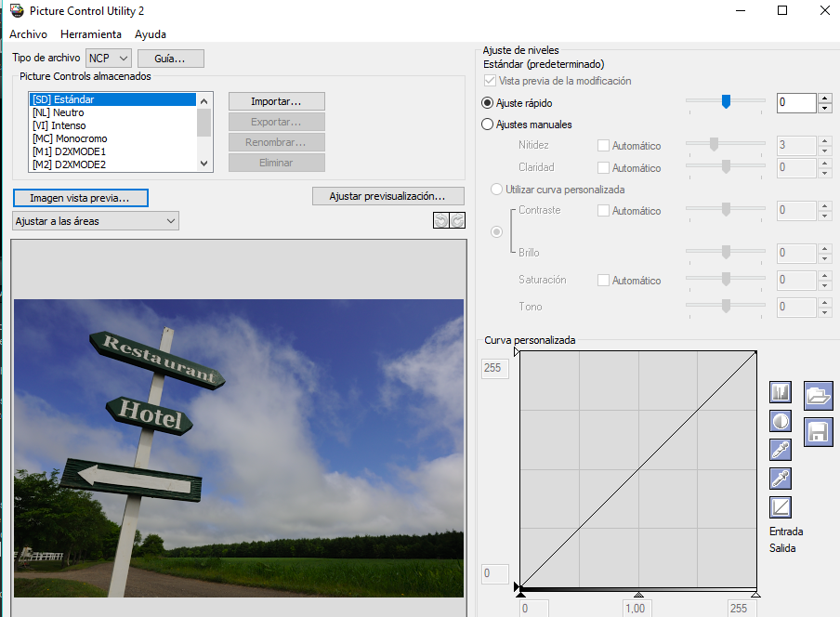Click the Ajustar previsualización... button

pyautogui.click(x=387, y=196)
